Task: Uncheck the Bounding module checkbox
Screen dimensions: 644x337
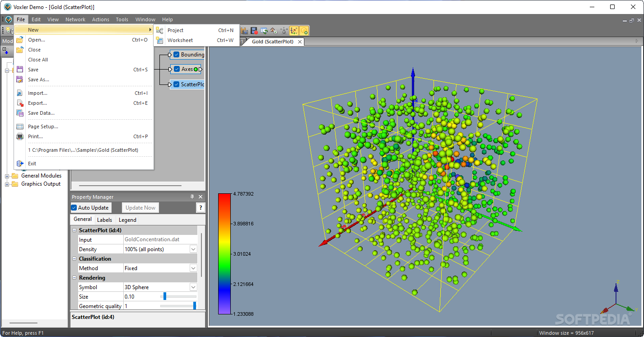Action: 177,55
